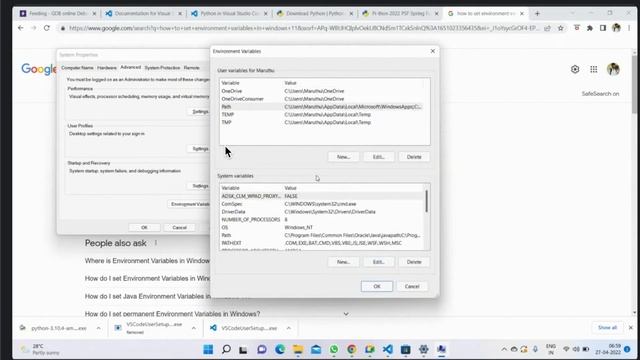The image size is (640, 360).
Task: Open Hardware tab in System Properties
Action: tap(107, 68)
